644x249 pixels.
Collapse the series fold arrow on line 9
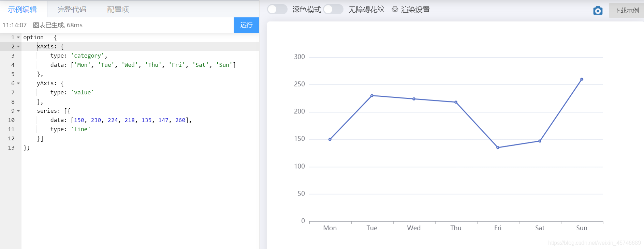pos(18,111)
